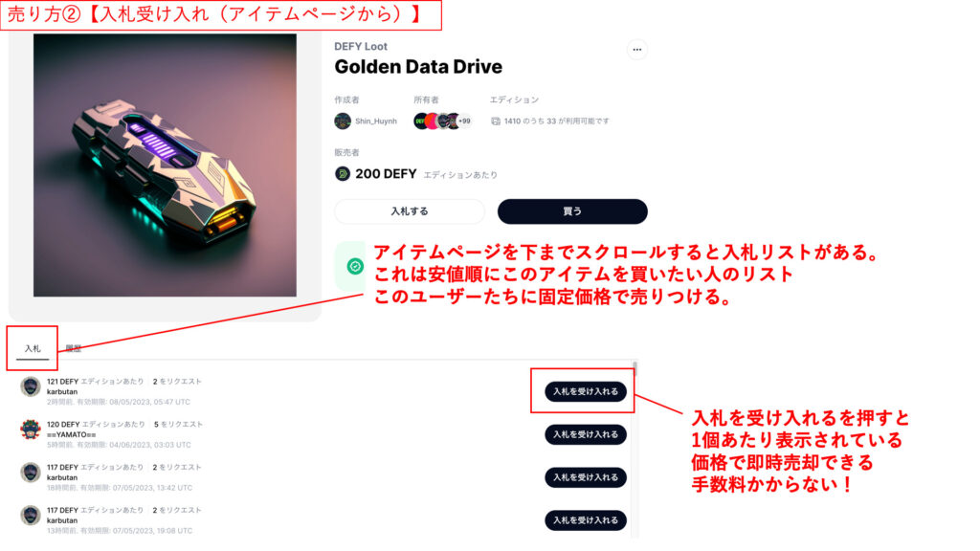Click the Shin_Huynh creator avatar

tap(343, 121)
